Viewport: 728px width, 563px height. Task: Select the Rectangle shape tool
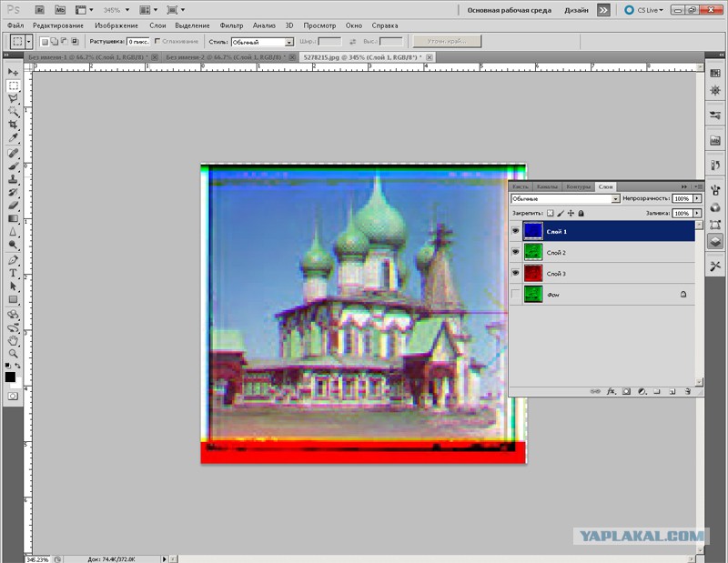pyautogui.click(x=13, y=299)
